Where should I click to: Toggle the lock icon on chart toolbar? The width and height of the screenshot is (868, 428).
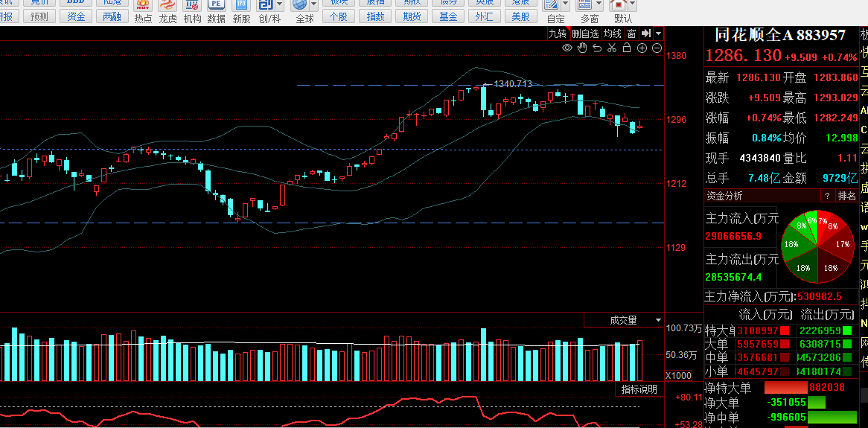pos(628,48)
